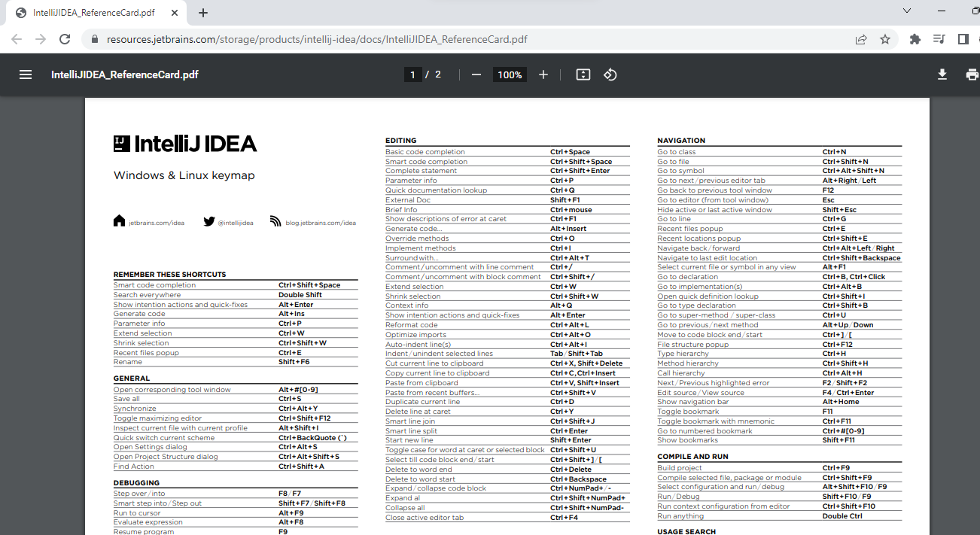Open the PDF viewer sidebar menu
The height and width of the screenshot is (535, 980).
coord(26,74)
